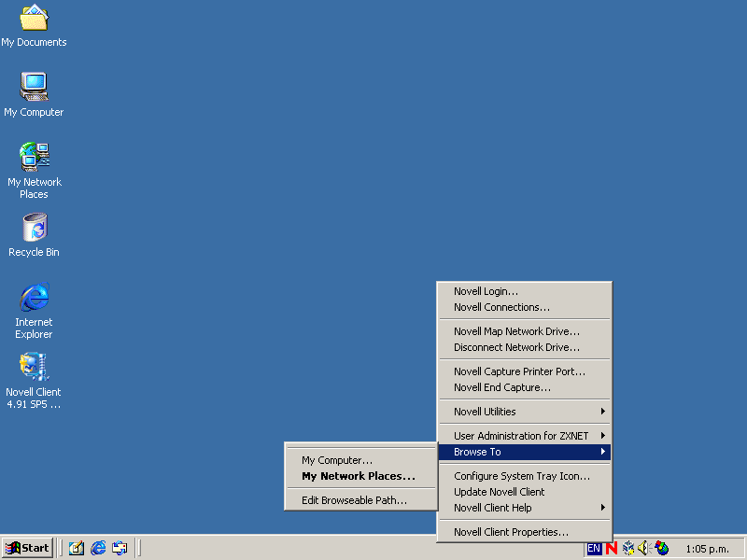Image resolution: width=747 pixels, height=560 pixels.
Task: Choose Novell End Capture...
Action: tap(525, 387)
